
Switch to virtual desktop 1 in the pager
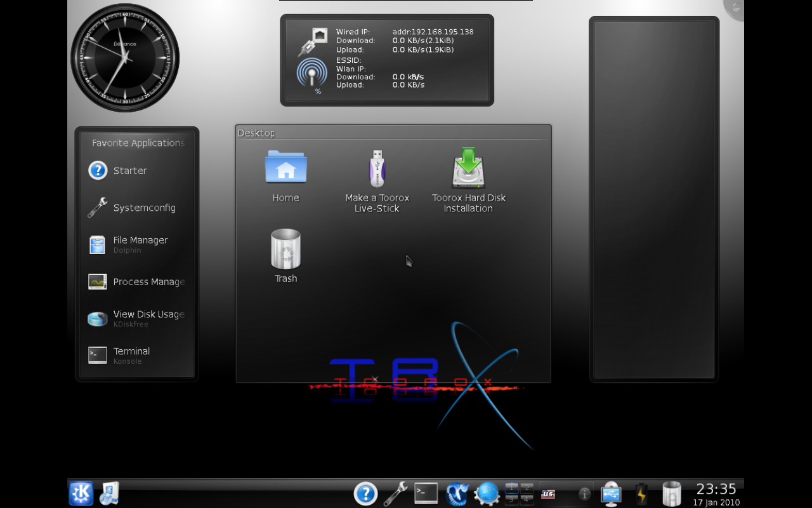tap(512, 488)
